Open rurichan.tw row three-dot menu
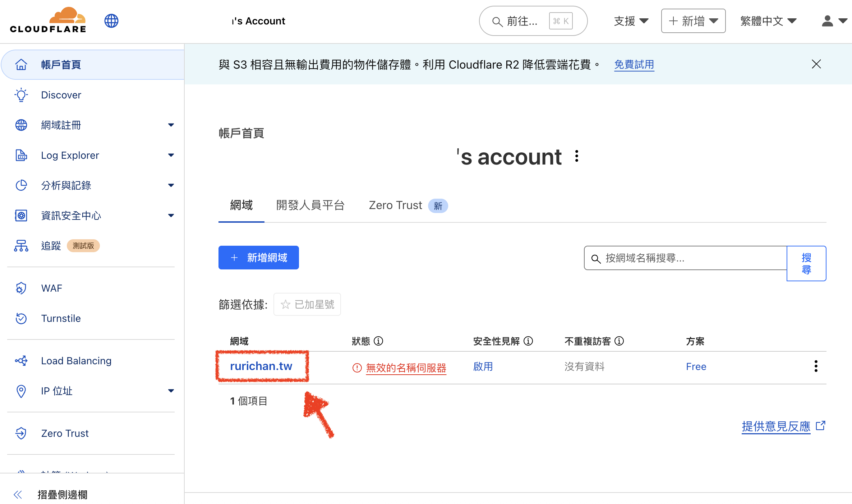This screenshot has width=852, height=504. [816, 366]
